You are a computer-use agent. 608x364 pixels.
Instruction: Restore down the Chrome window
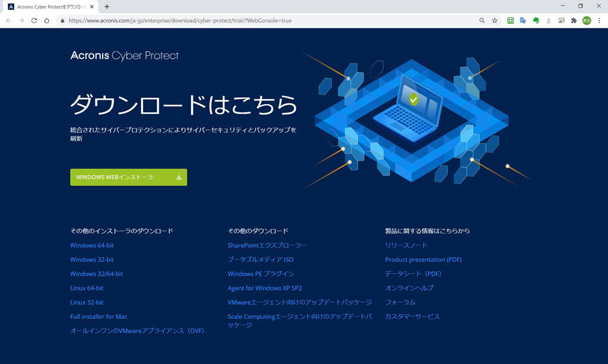[581, 6]
